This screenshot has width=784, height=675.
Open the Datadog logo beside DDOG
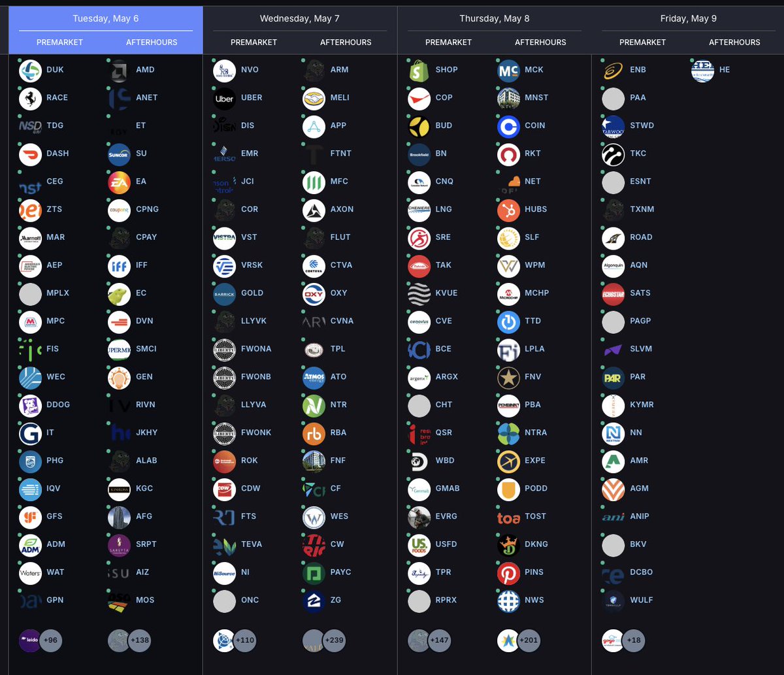(x=31, y=405)
